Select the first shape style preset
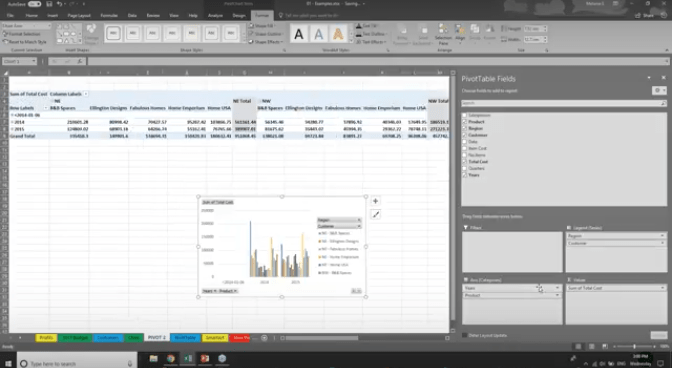The height and width of the screenshot is (368, 680). tap(113, 33)
